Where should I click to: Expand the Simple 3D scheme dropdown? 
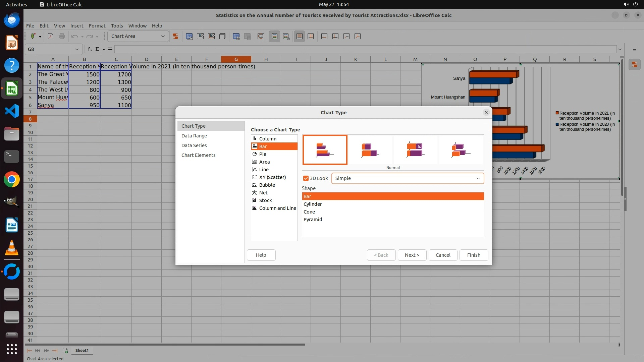click(x=478, y=178)
